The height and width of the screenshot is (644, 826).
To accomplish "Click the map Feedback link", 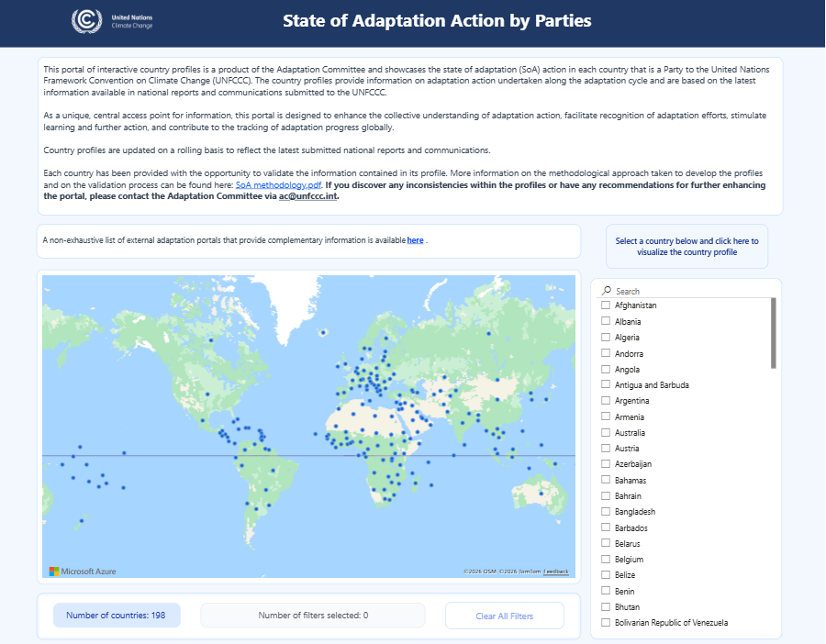I will coord(556,572).
